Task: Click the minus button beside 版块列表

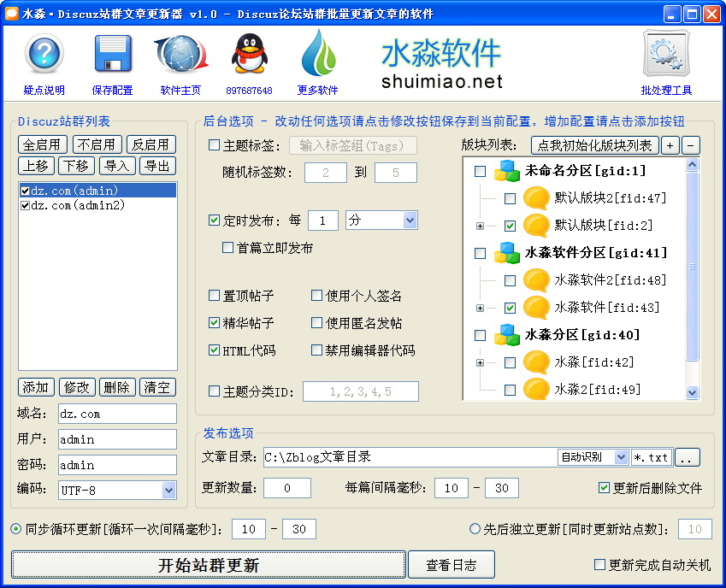Action: point(691,146)
